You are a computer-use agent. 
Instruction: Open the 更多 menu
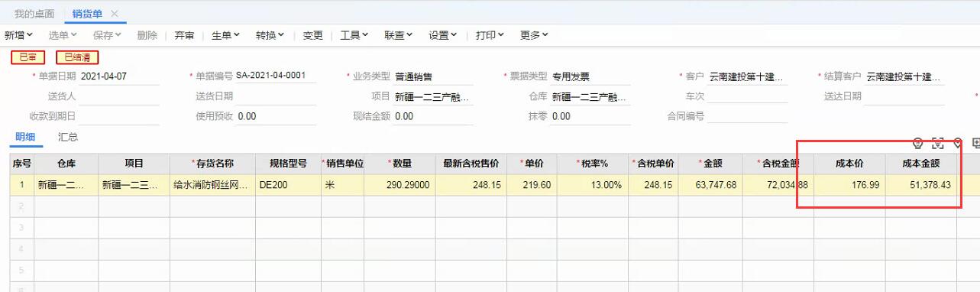[x=535, y=35]
